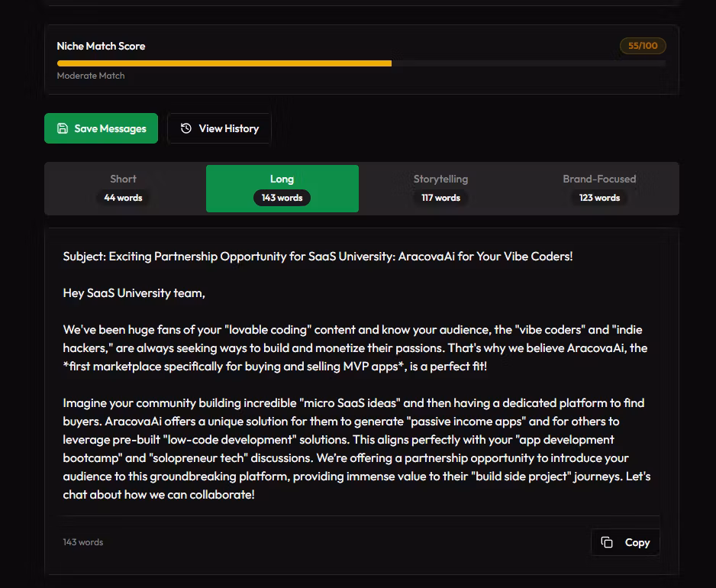Click the email Subject line text

(x=318, y=257)
